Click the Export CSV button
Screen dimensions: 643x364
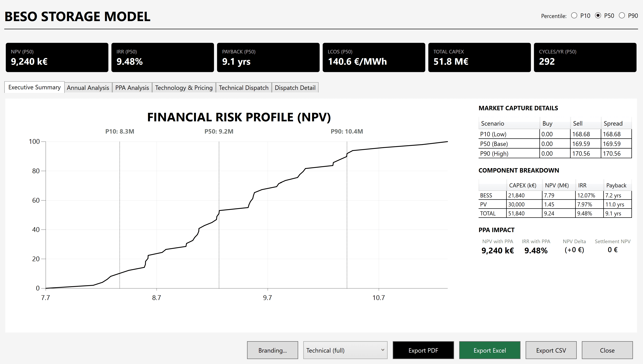coord(551,350)
